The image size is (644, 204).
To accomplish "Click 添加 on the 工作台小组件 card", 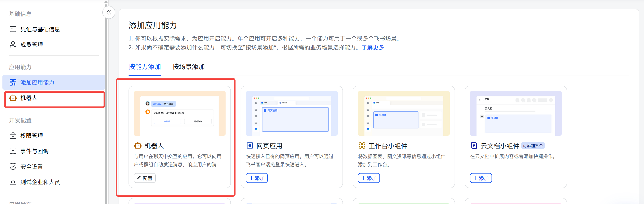I will tap(368, 178).
